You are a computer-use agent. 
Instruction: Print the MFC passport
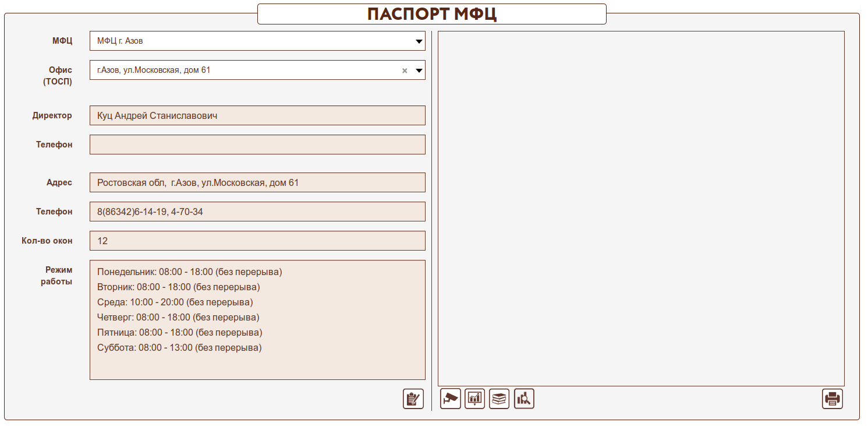[x=832, y=399]
